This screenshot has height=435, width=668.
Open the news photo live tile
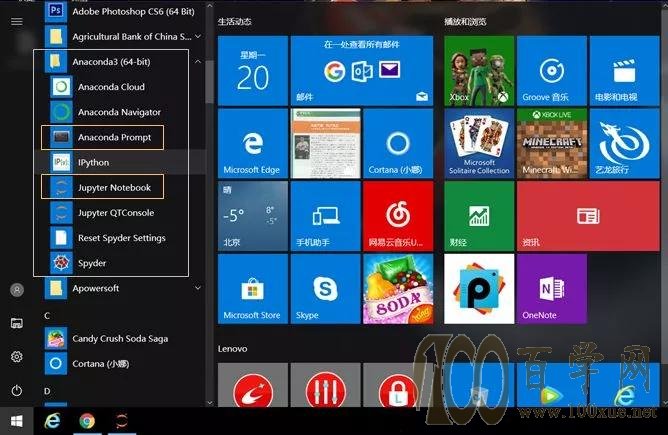[326, 144]
